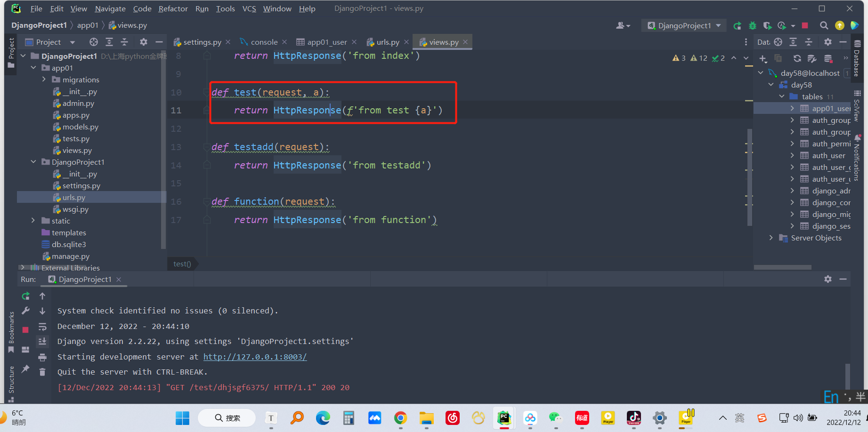
Task: Refresh the Database panel
Action: point(797,59)
